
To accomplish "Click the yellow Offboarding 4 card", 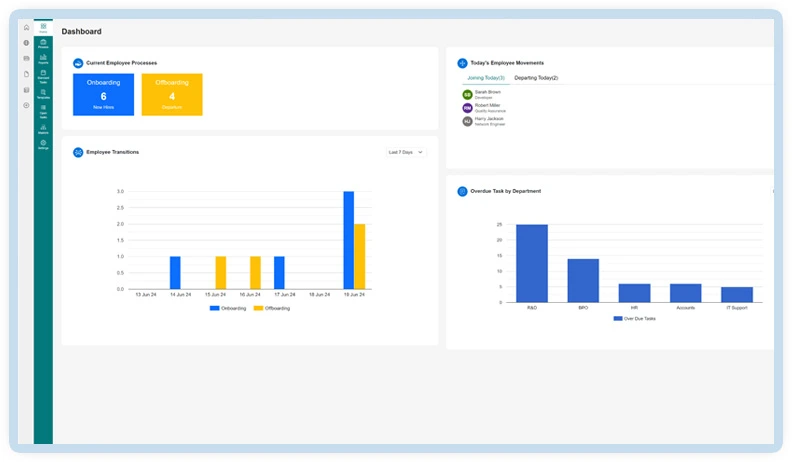I will pos(172,94).
